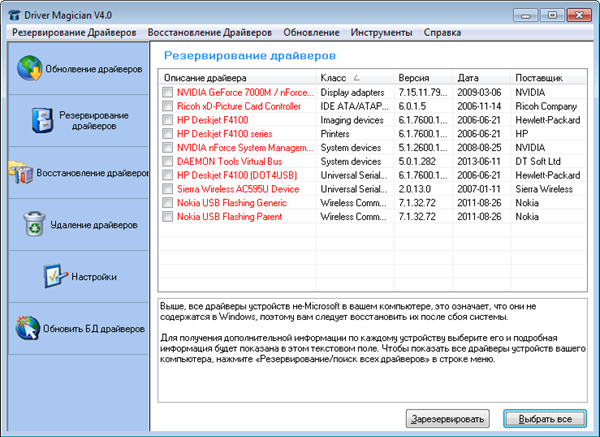Tick the Ricoh xD-Picture Card Controller checkbox
Image resolution: width=600 pixels, height=437 pixels.
[167, 106]
